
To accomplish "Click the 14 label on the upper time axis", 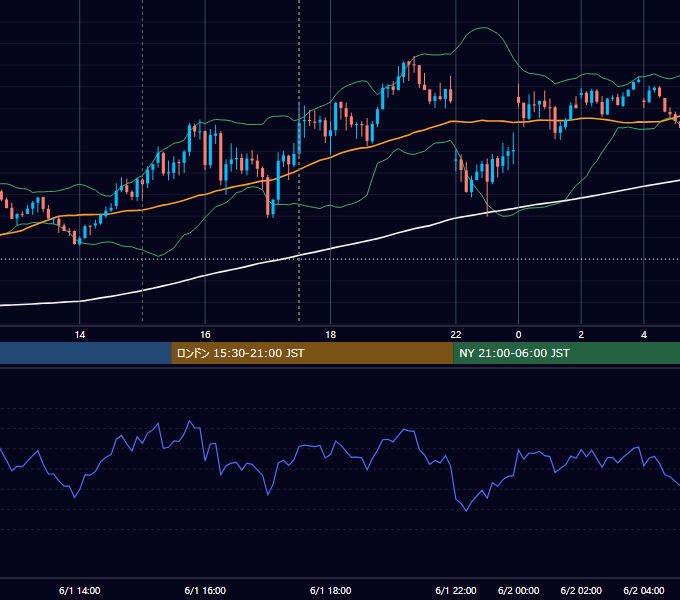I will click(80, 335).
